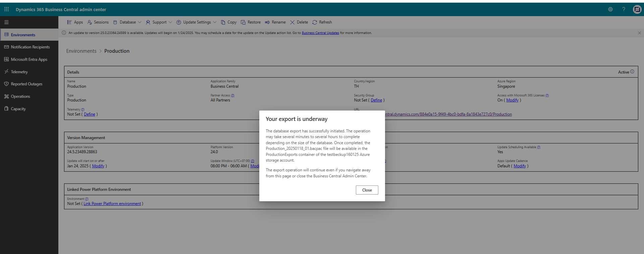Open the app launcher waffle icon

tap(6, 9)
